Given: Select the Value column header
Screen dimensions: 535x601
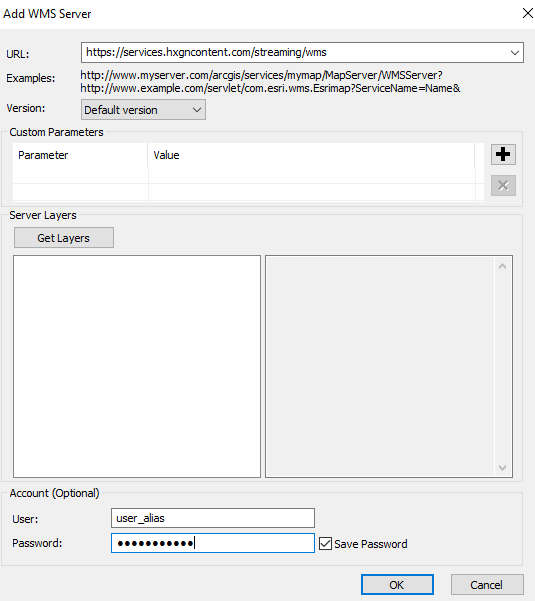Looking at the screenshot, I should point(311,155).
